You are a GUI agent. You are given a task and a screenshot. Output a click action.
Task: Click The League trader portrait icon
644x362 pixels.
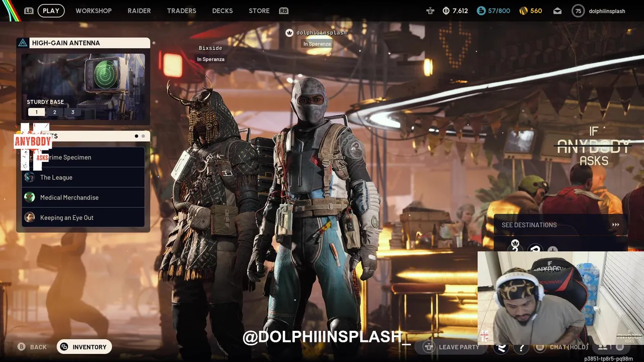coord(30,177)
